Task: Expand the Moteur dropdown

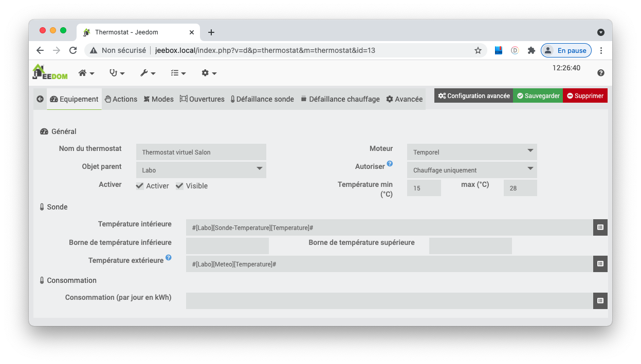Action: pos(472,152)
